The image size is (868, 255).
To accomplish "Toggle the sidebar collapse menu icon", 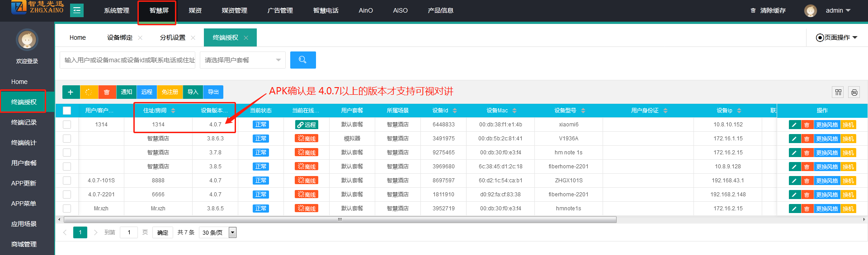I will (x=77, y=10).
